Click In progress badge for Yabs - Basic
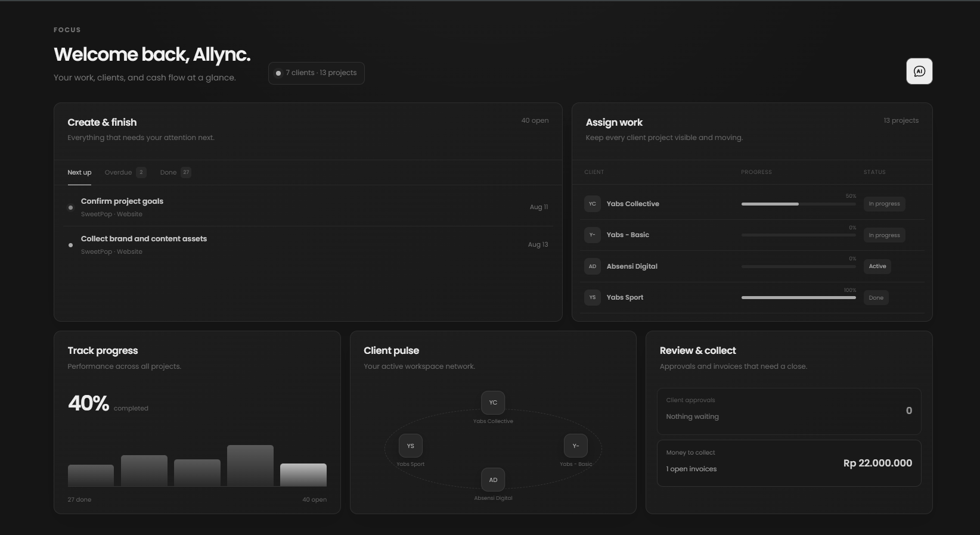Image resolution: width=980 pixels, height=535 pixels. pos(884,235)
